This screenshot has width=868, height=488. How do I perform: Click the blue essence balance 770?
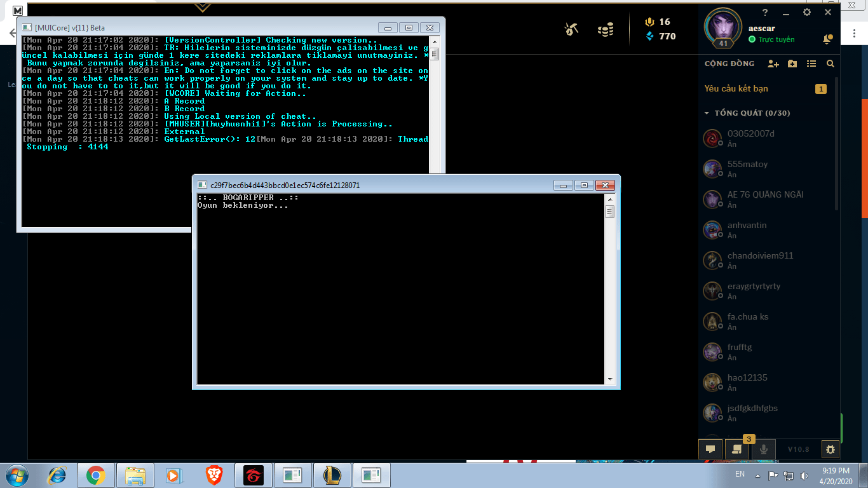click(x=661, y=36)
